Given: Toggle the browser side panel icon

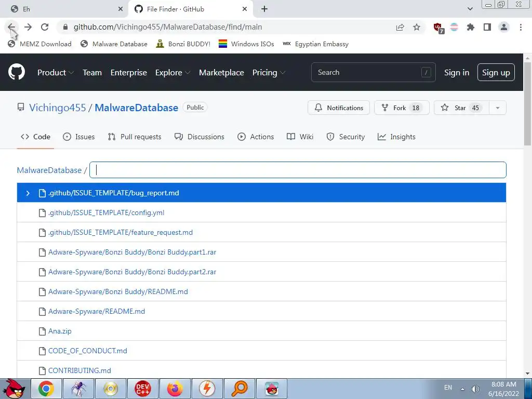Looking at the screenshot, I should (x=487, y=27).
